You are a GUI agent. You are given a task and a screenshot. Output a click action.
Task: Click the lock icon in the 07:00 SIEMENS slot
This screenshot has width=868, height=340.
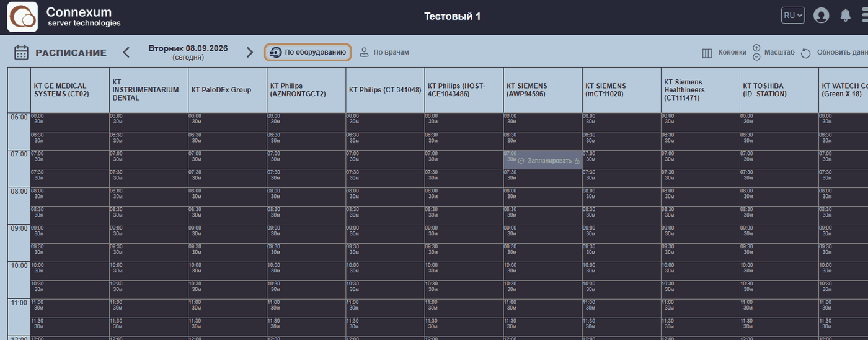[577, 161]
